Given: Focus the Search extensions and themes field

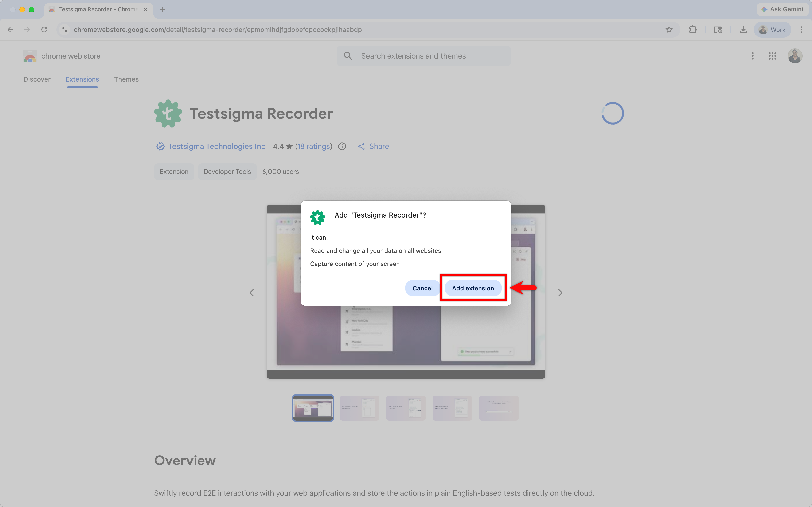Looking at the screenshot, I should (424, 56).
